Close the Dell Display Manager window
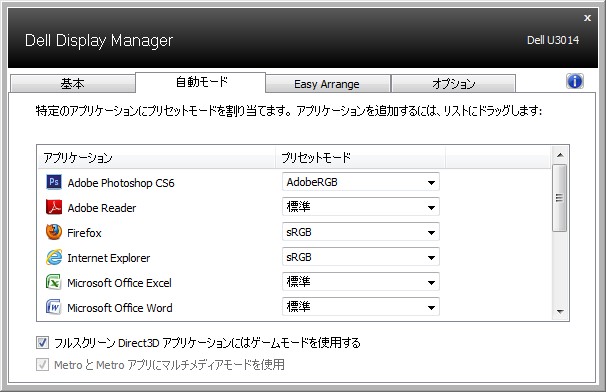The height and width of the screenshot is (392, 606). (587, 18)
